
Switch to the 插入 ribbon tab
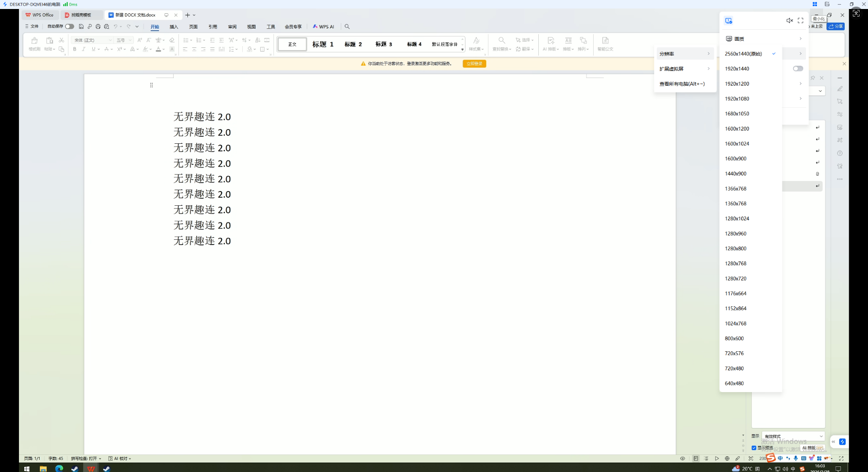(x=174, y=27)
